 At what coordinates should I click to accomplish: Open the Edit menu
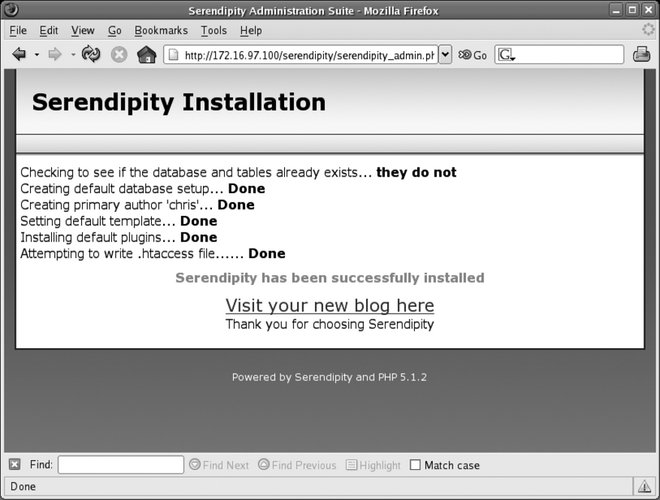(48, 31)
